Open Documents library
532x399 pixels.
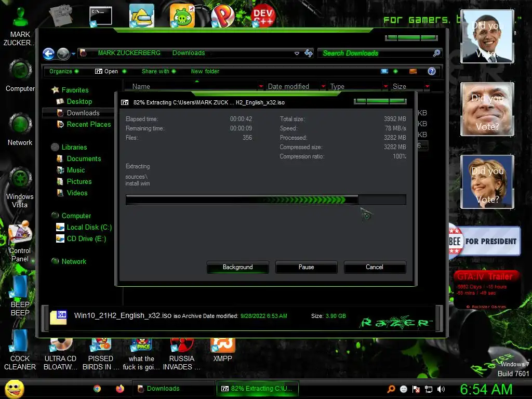tap(84, 159)
